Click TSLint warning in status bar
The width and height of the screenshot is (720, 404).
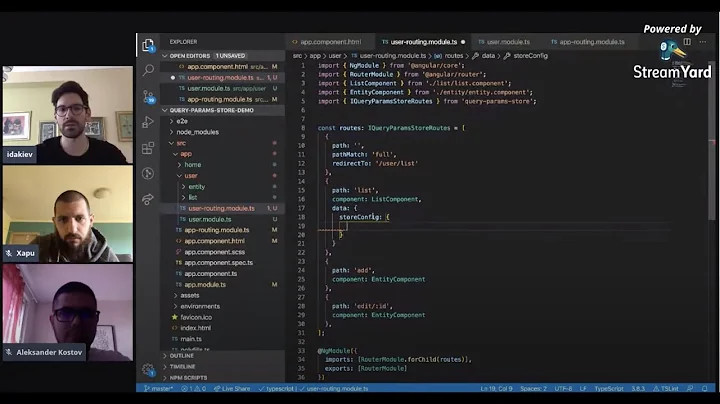[x=666, y=388]
